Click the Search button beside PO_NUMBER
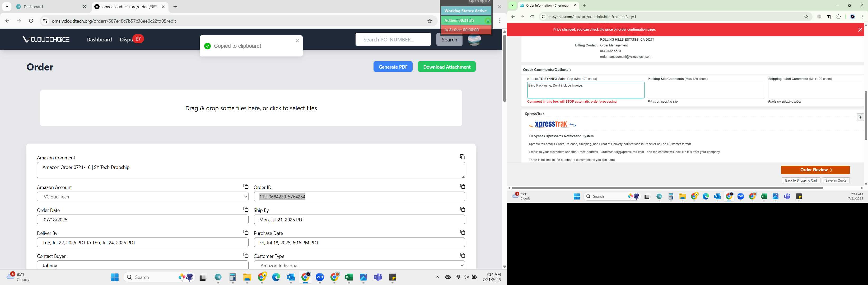 tap(449, 40)
